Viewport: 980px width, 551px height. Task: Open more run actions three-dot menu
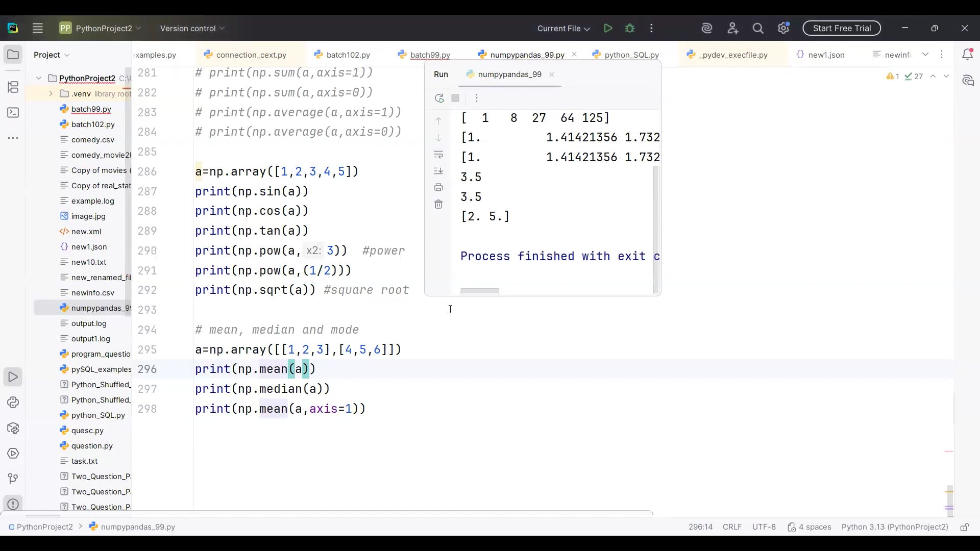651,29
